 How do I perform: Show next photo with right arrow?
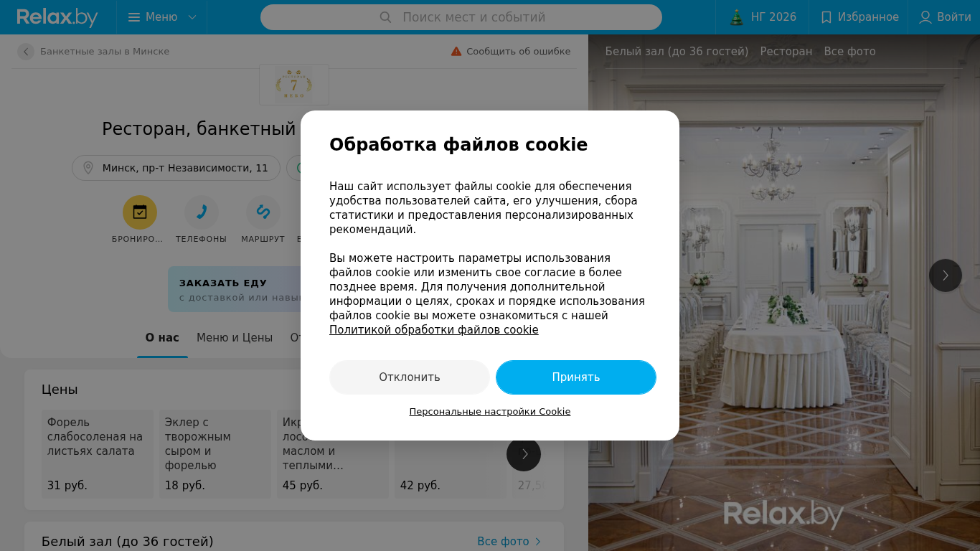coord(946,275)
